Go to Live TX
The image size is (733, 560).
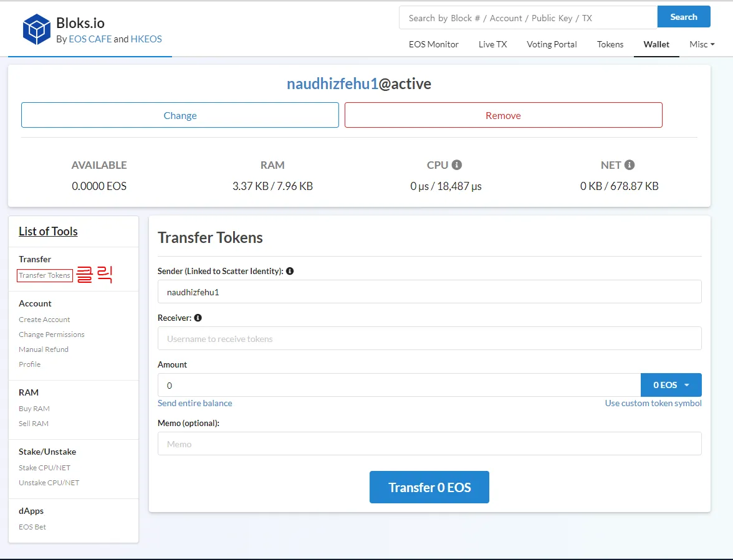click(x=492, y=44)
